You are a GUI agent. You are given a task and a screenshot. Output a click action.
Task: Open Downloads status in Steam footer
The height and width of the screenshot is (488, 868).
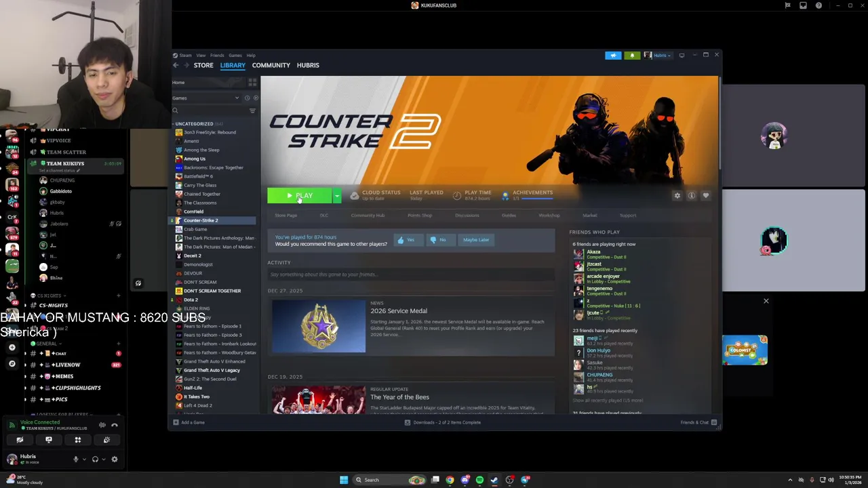coord(443,422)
